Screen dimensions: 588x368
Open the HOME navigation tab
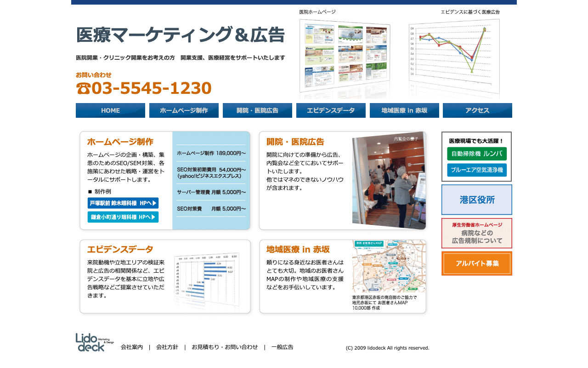(x=110, y=110)
